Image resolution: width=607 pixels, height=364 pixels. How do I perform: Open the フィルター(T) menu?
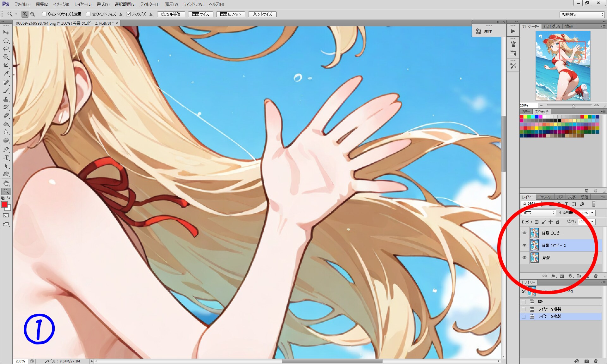point(150,4)
